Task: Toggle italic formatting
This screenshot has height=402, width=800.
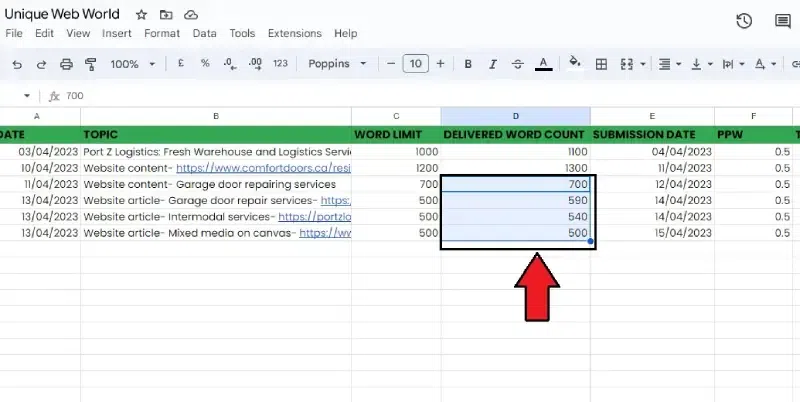Action: (x=493, y=64)
